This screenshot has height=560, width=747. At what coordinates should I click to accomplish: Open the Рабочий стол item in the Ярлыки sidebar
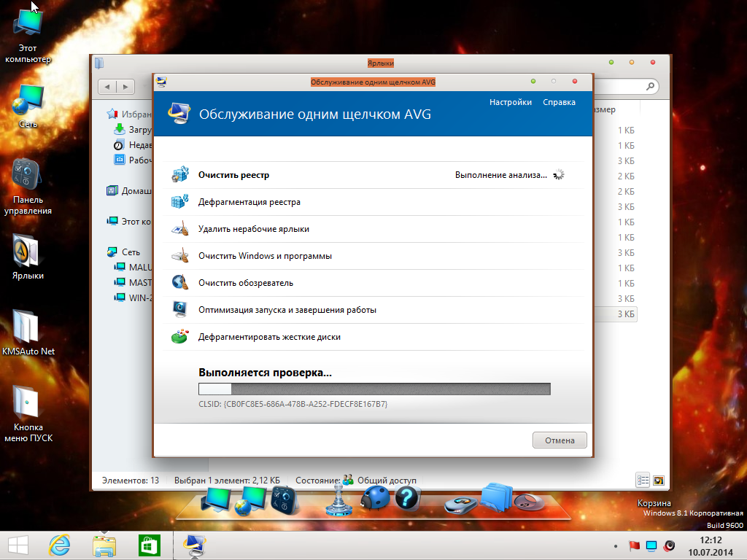point(133,160)
